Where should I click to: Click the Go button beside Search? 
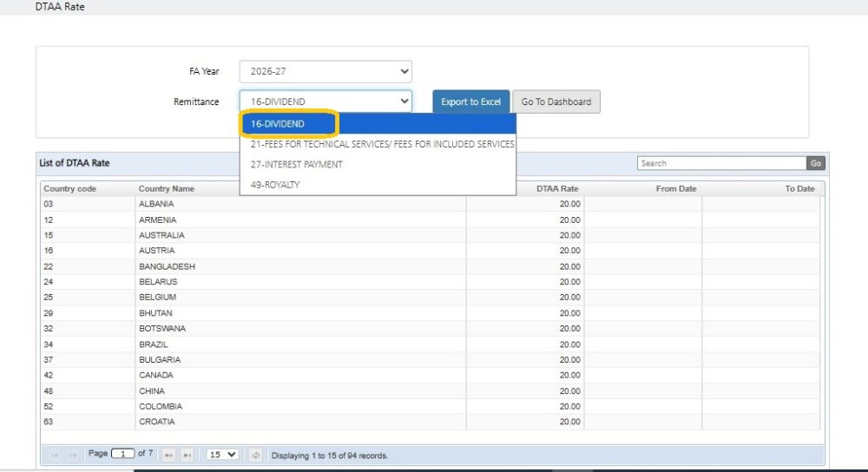815,162
